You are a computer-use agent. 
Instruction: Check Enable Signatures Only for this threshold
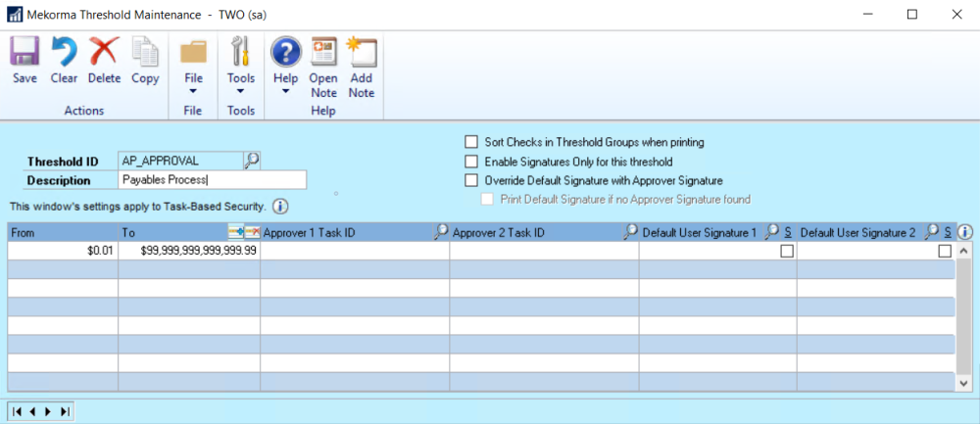pyautogui.click(x=470, y=162)
